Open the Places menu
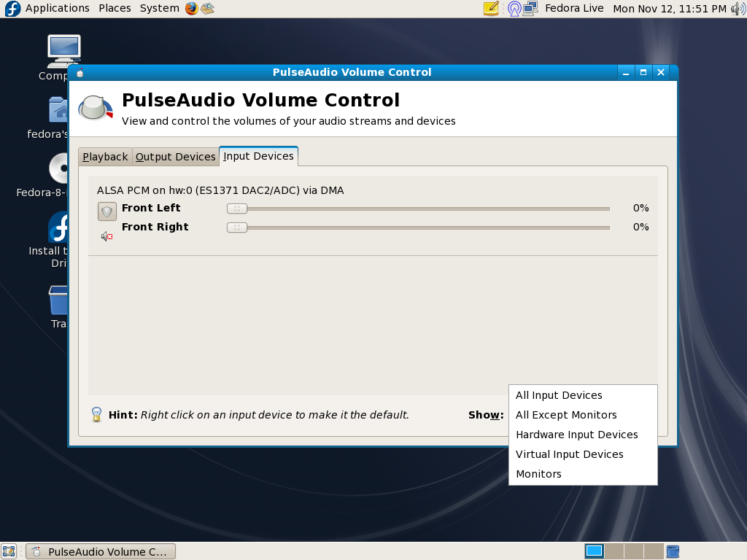747x560 pixels. [115, 9]
